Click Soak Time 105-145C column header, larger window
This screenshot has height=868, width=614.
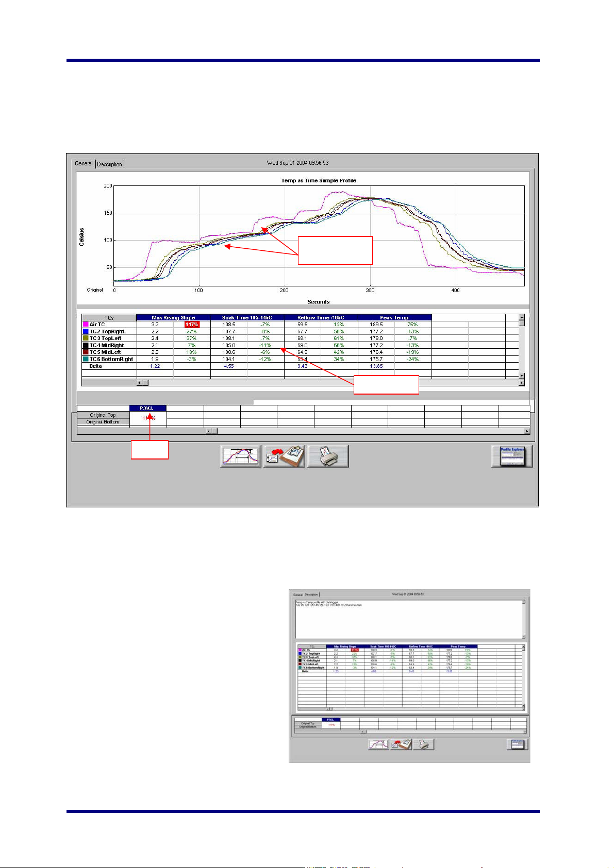pyautogui.click(x=247, y=317)
